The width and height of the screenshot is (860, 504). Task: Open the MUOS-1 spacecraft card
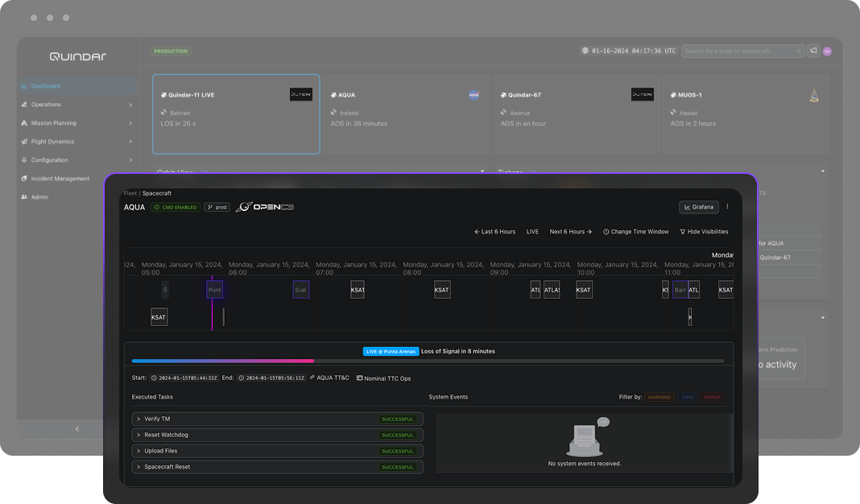[746, 114]
